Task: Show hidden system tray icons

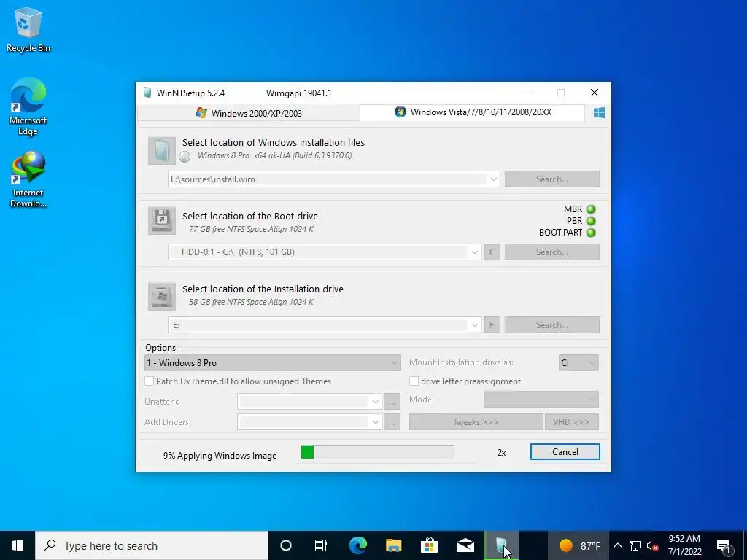Action: (x=618, y=545)
